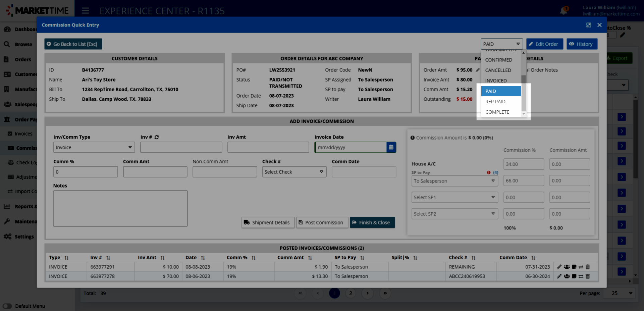The width and height of the screenshot is (644, 311).
Task: Sort posted invoices by SP to Pay
Action: click(x=362, y=258)
